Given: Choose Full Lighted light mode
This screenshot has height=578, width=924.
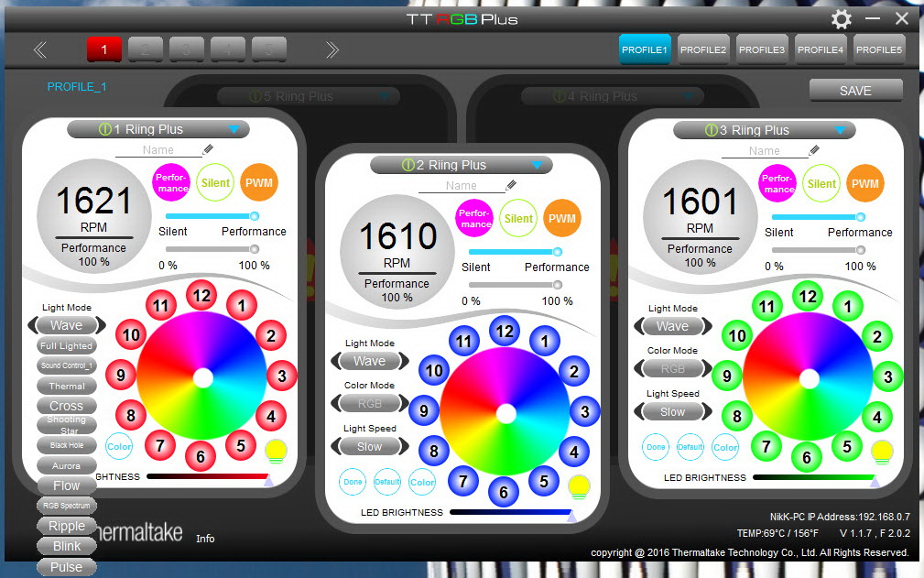Looking at the screenshot, I should pos(66,346).
